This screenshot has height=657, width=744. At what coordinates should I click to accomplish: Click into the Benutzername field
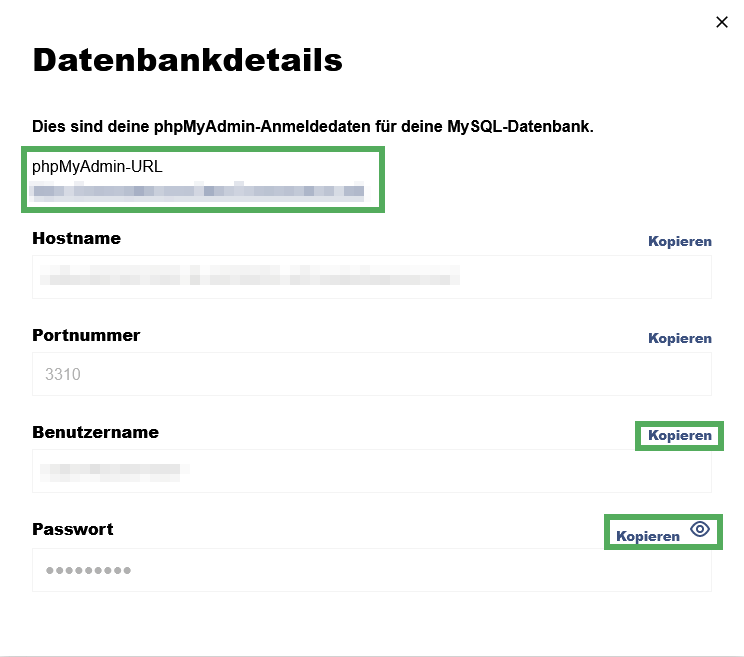371,471
